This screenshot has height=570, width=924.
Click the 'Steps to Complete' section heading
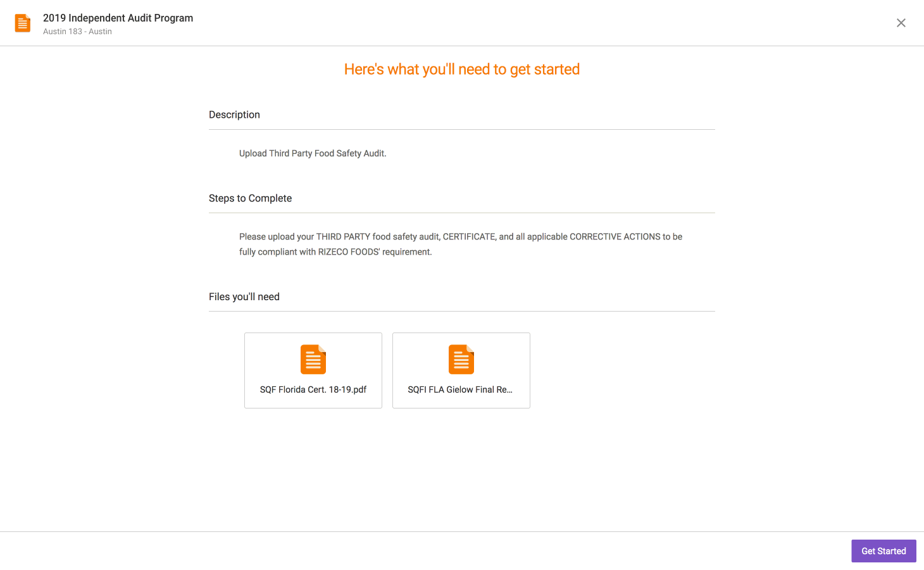(250, 198)
